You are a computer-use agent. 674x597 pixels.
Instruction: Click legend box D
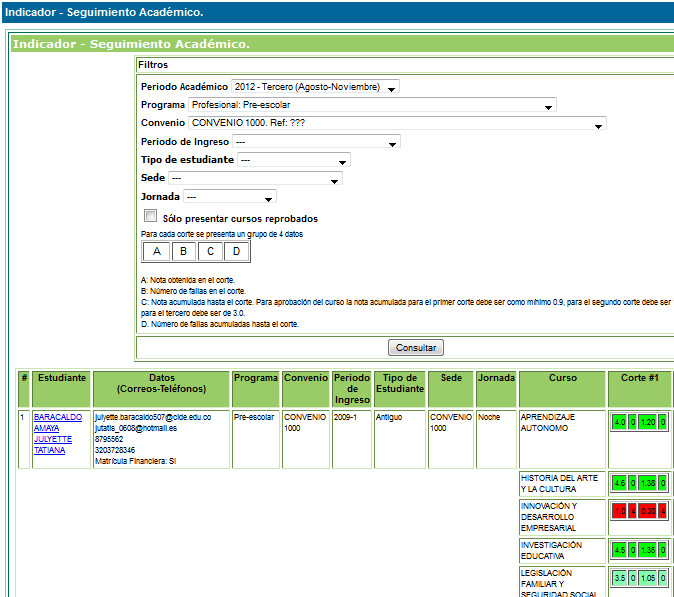236,251
